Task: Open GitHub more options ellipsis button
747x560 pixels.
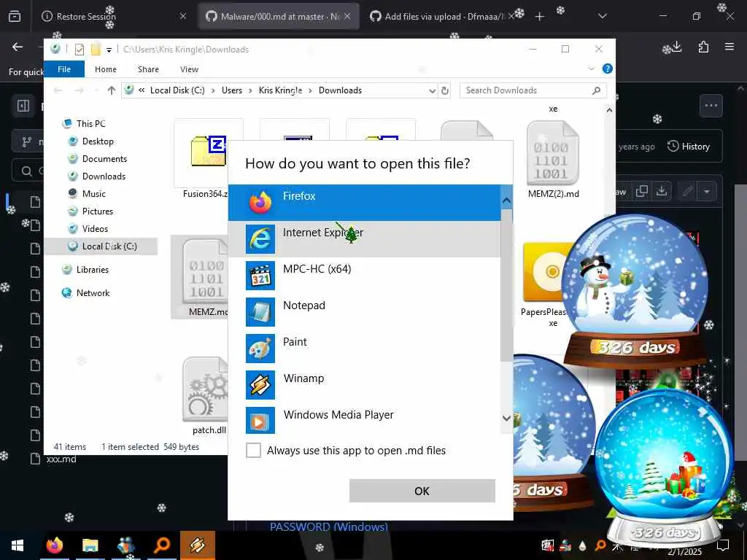Action: point(711,106)
